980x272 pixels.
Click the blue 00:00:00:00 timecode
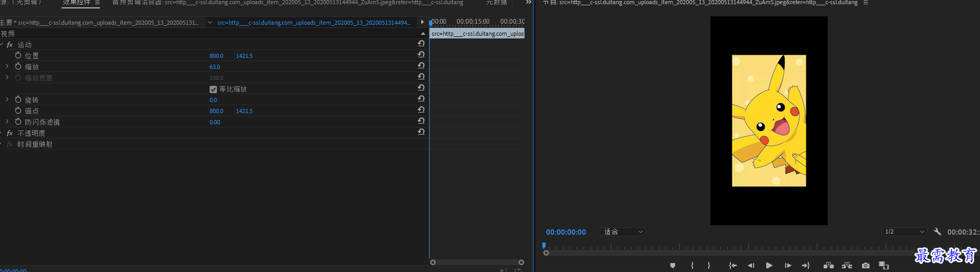[566, 232]
